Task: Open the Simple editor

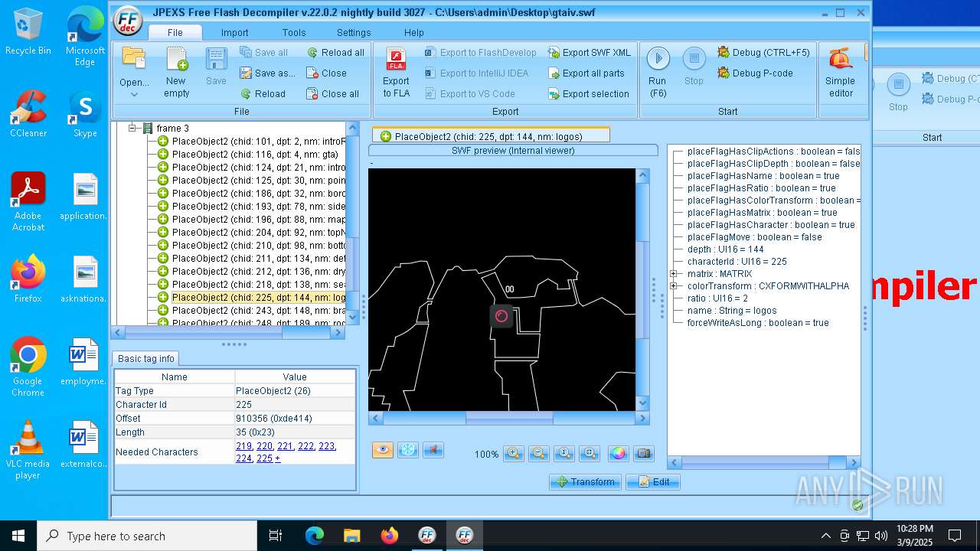Action: (x=840, y=72)
